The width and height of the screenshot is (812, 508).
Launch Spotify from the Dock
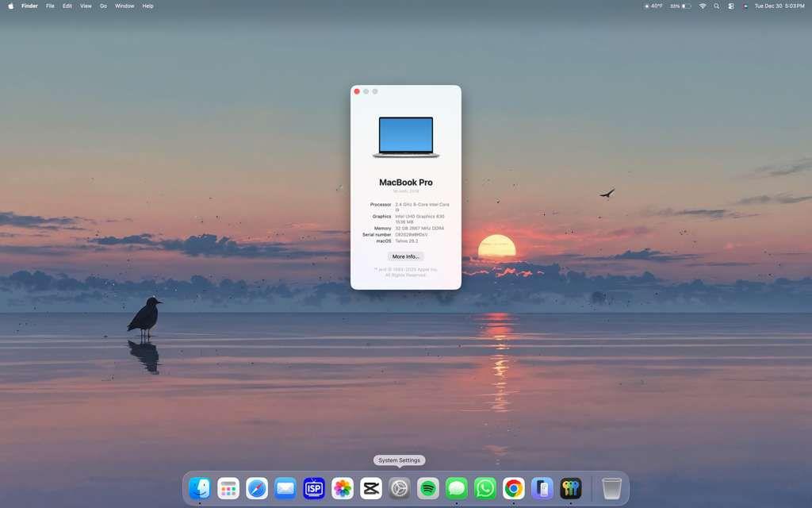click(x=428, y=488)
